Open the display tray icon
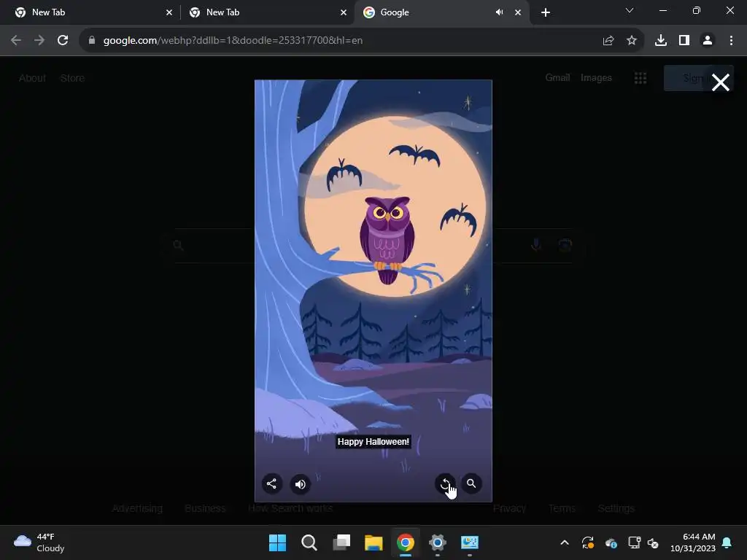 pyautogui.click(x=634, y=542)
